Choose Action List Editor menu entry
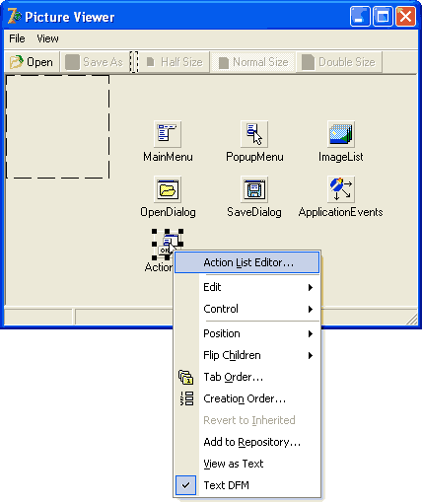Screen dimensions: 422x504 246,262
